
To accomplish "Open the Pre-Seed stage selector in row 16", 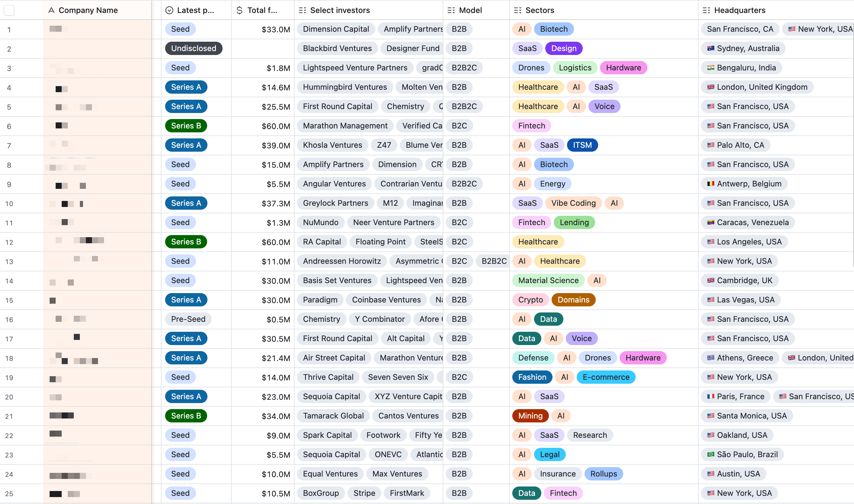I will pos(188,319).
